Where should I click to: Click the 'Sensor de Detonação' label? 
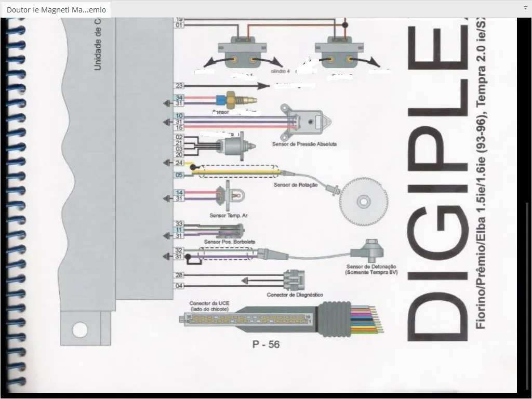[x=371, y=267]
